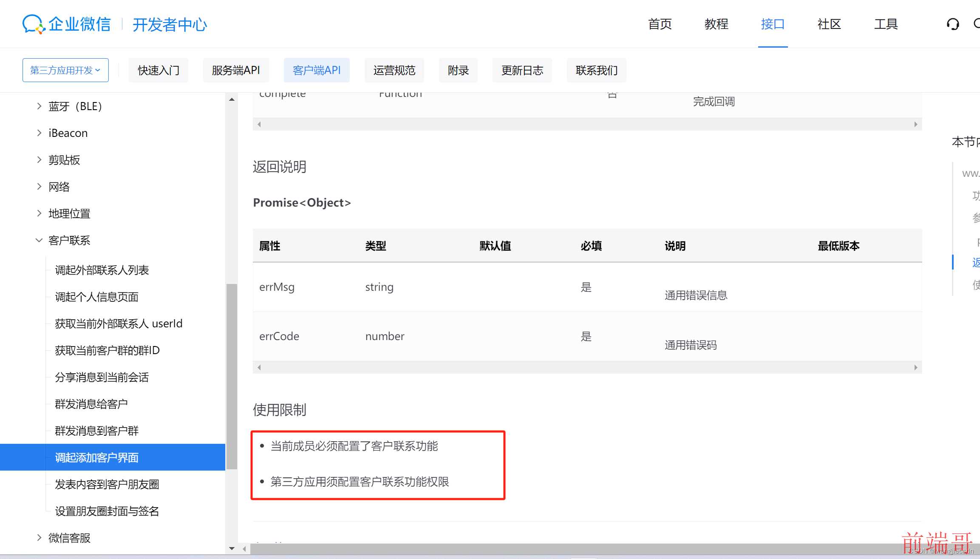
Task: Open 分享消息到当前会话 sidebar item
Action: (102, 377)
